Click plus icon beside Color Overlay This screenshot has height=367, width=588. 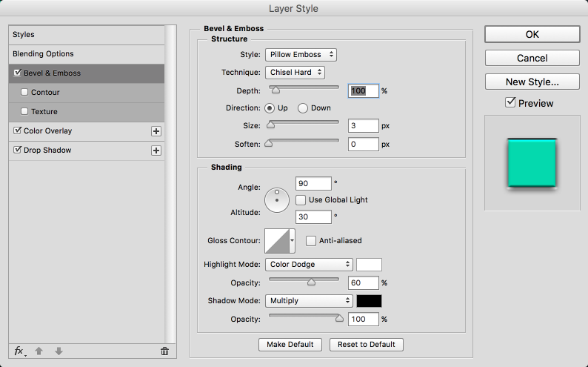click(156, 131)
